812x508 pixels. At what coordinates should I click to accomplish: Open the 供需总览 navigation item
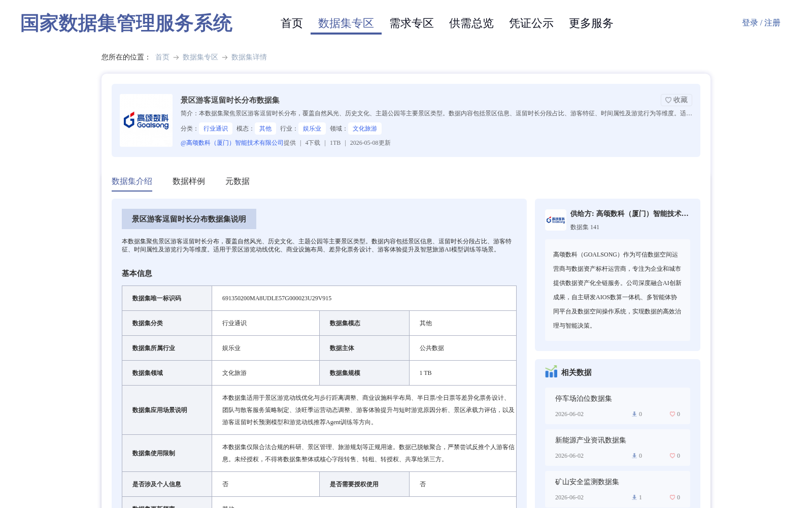[471, 23]
